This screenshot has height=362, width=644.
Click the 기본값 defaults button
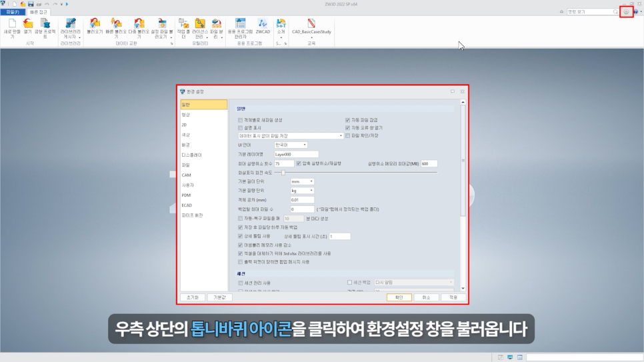220,297
